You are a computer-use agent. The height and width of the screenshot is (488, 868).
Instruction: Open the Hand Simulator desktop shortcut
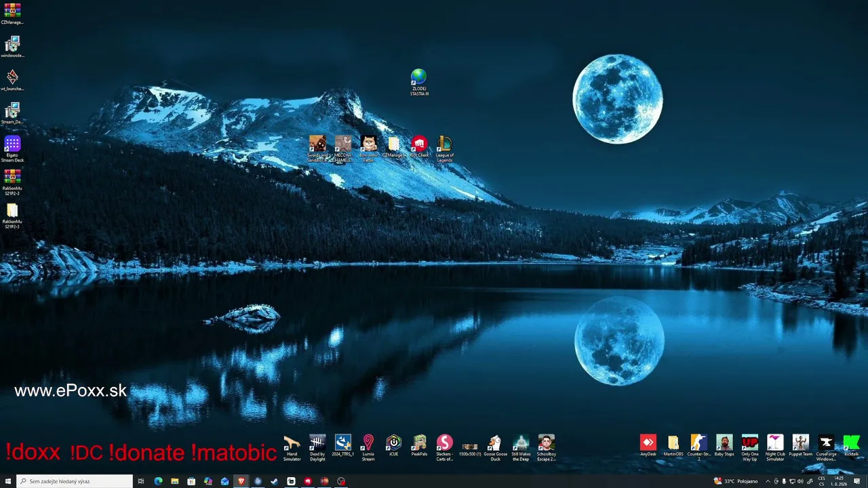(292, 448)
